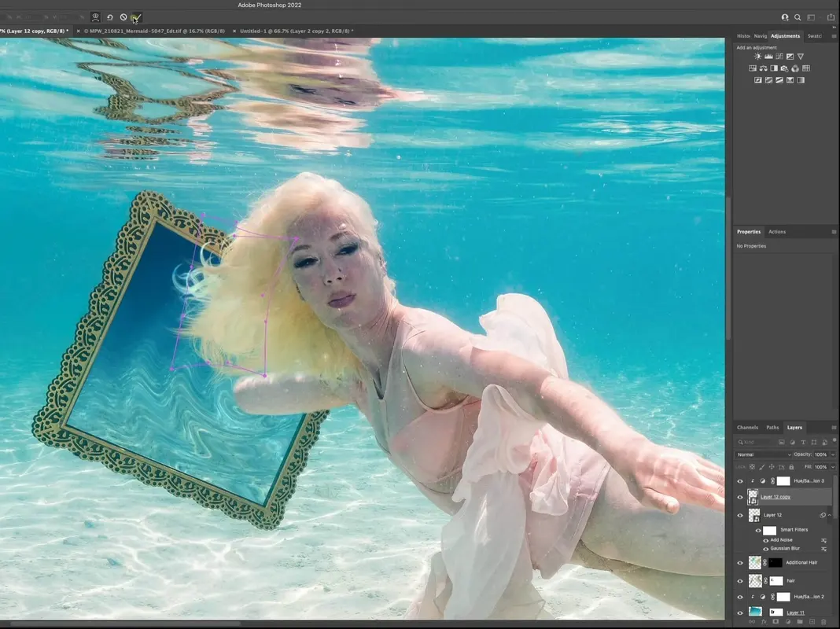Commit the warp transform with the checkmark

(x=137, y=17)
